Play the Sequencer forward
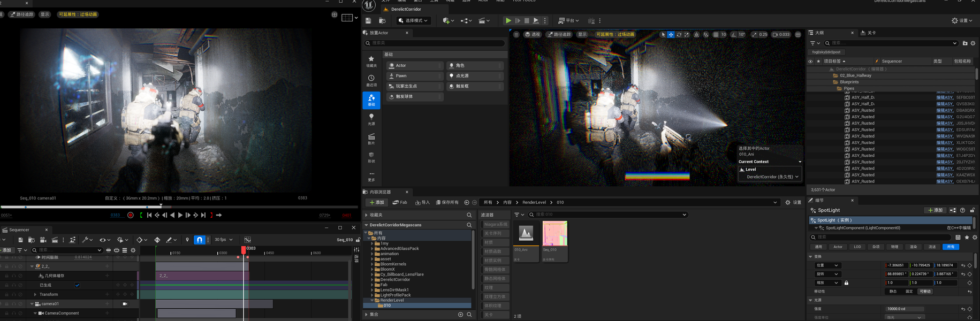980x321 pixels. 180,215
